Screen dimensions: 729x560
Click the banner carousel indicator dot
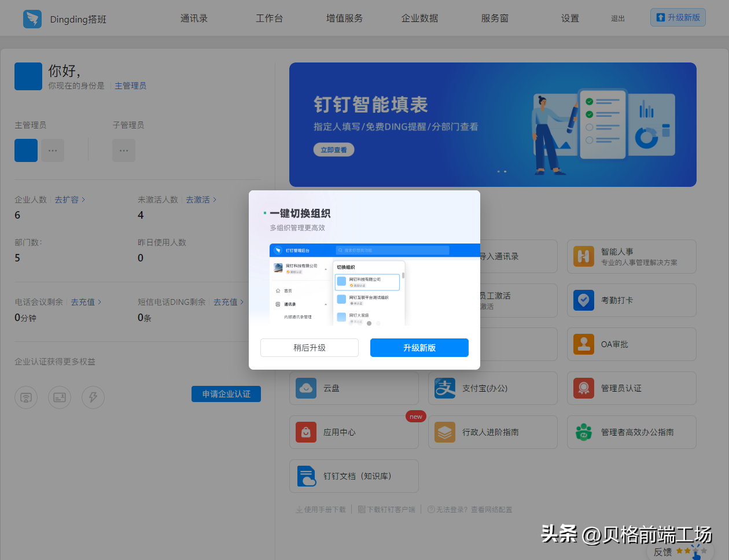tap(505, 171)
